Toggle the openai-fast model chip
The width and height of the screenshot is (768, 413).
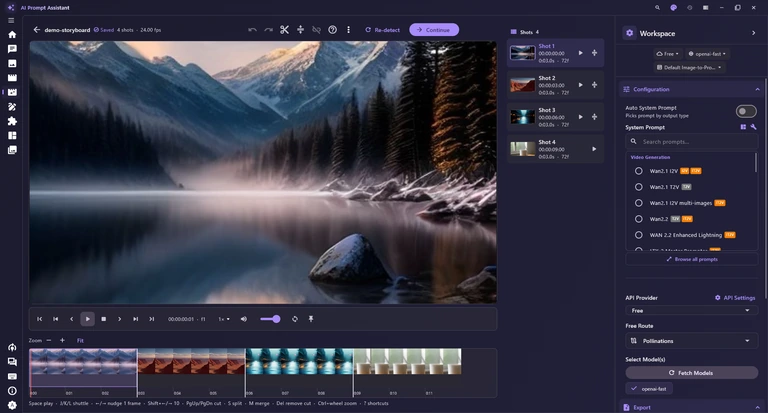pos(649,389)
